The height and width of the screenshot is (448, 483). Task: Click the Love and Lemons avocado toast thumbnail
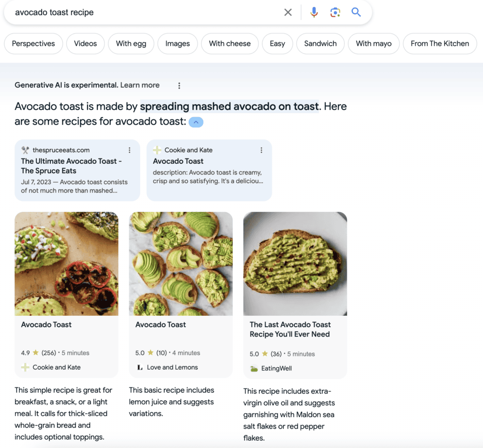[x=181, y=263]
